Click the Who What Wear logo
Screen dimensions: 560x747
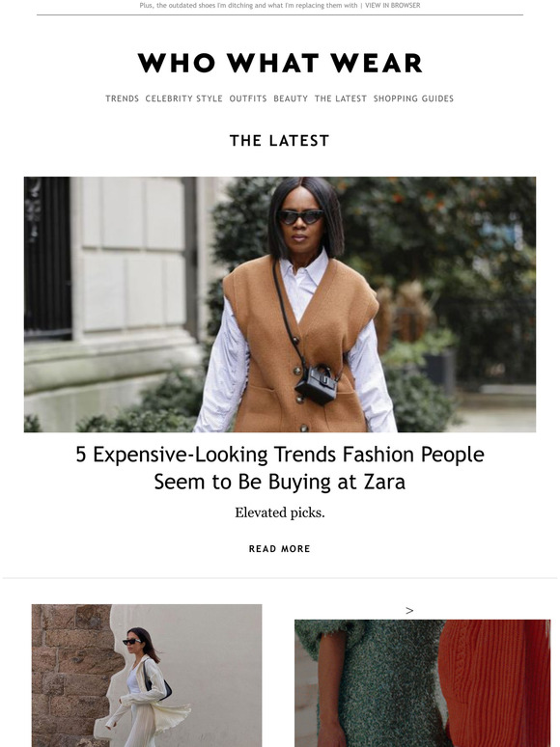tap(280, 63)
